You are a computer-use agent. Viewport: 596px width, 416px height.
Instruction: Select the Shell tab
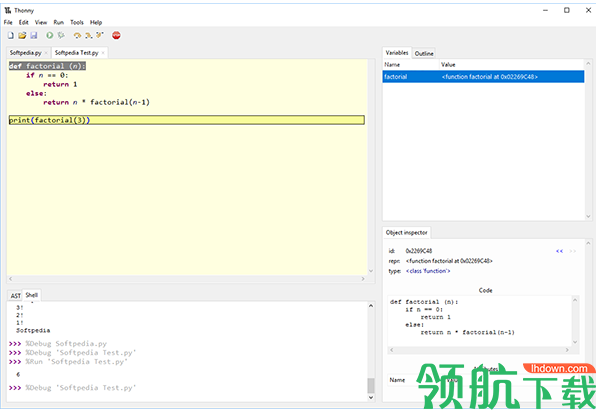[x=32, y=295]
